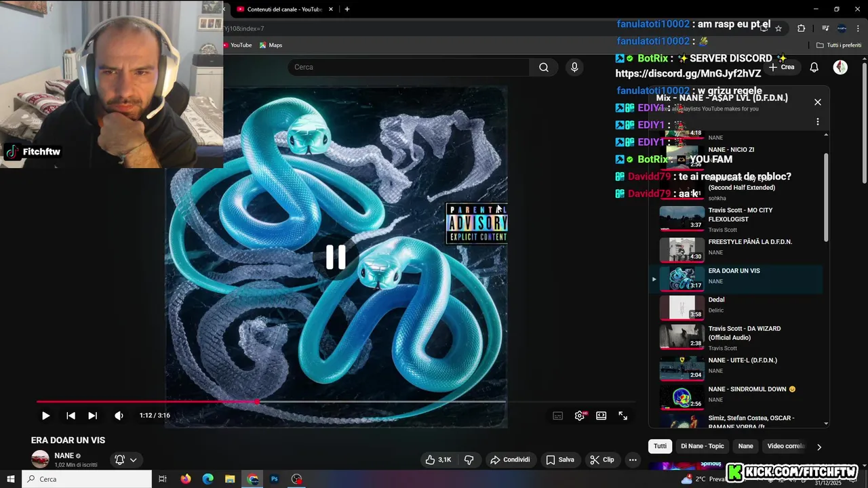Open subscription notification bell dropdown
The height and width of the screenshot is (488, 868).
tap(125, 460)
